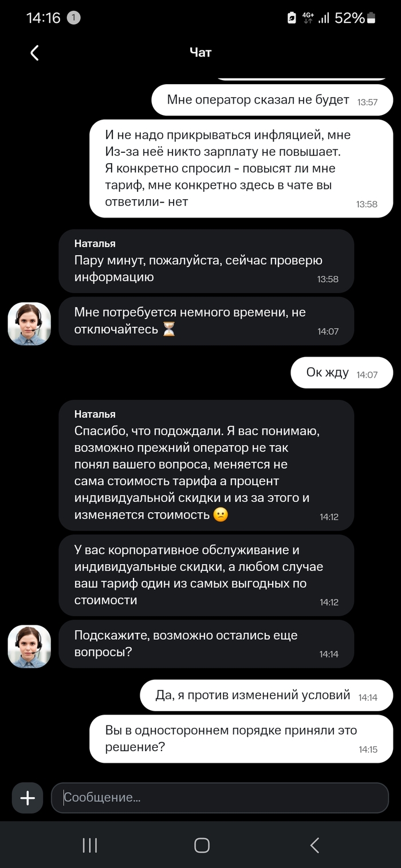Tap the 'Да, я против изменений условий' message
The width and height of the screenshot is (401, 868).
(x=266, y=696)
